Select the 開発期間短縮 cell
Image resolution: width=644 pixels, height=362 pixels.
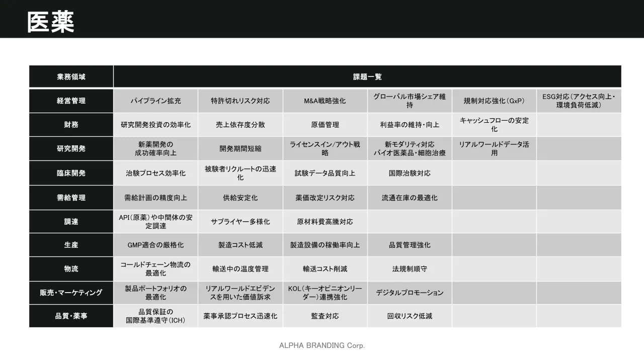[240, 148]
